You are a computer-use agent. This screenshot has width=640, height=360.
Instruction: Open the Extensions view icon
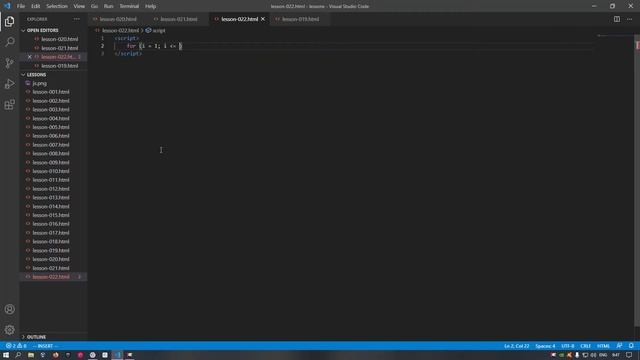click(x=9, y=104)
